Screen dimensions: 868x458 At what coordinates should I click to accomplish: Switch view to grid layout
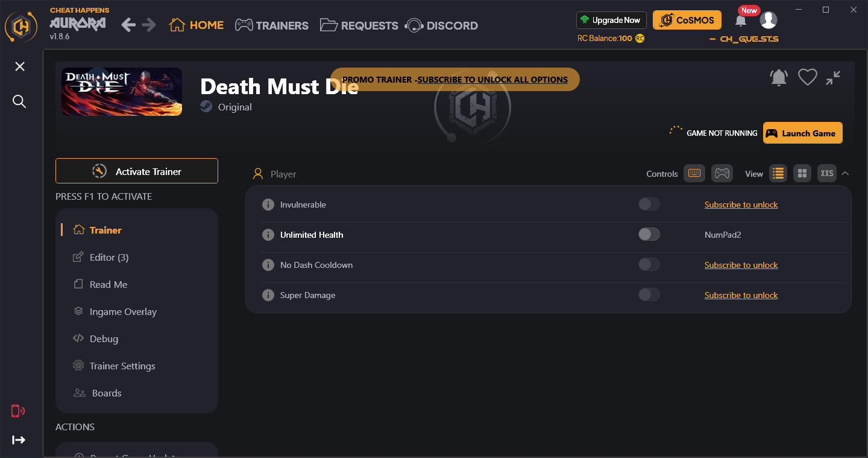click(x=802, y=173)
